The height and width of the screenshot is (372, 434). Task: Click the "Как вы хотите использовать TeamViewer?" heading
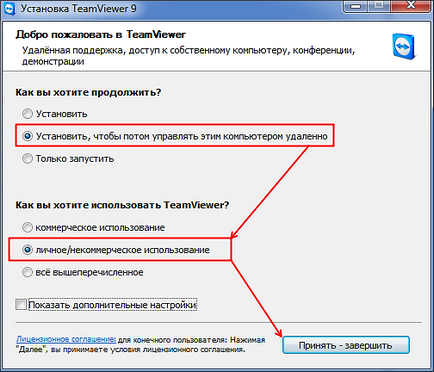click(122, 205)
